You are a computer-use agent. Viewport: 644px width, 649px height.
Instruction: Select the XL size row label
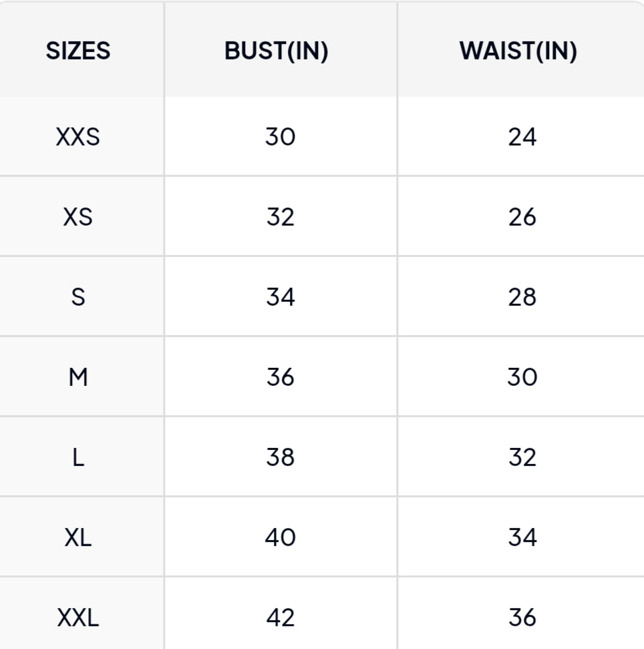(78, 537)
